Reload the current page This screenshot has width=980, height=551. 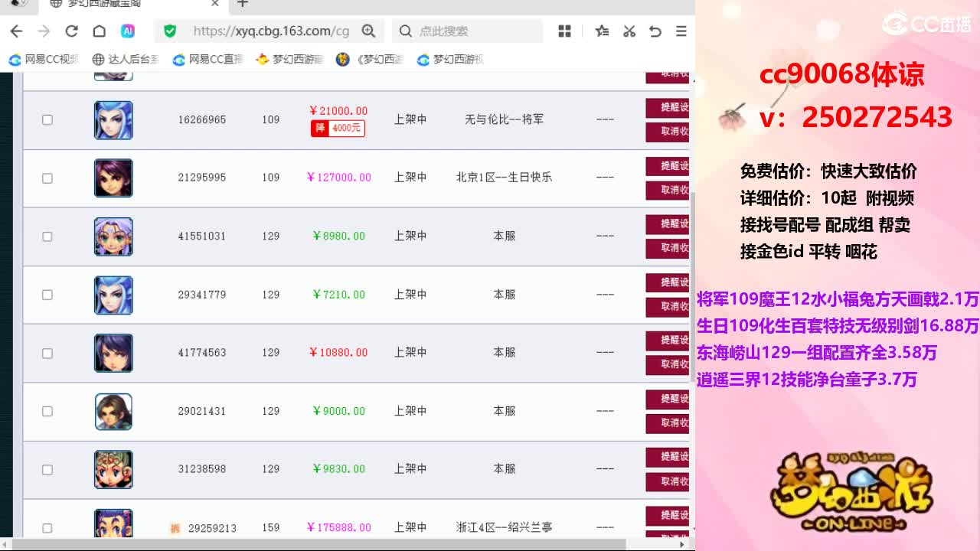71,31
